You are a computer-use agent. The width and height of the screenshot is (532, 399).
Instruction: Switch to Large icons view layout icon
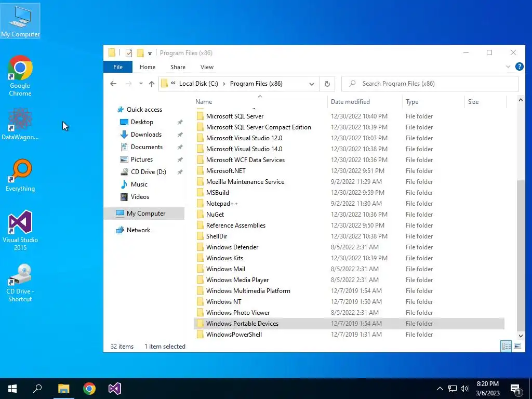[x=517, y=346]
